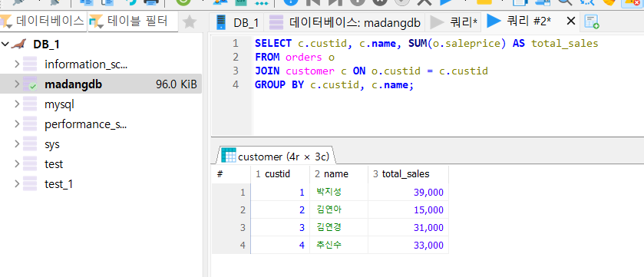Screen dimensions: 644x277
Task: Sort by the name column header
Action: pos(339,174)
